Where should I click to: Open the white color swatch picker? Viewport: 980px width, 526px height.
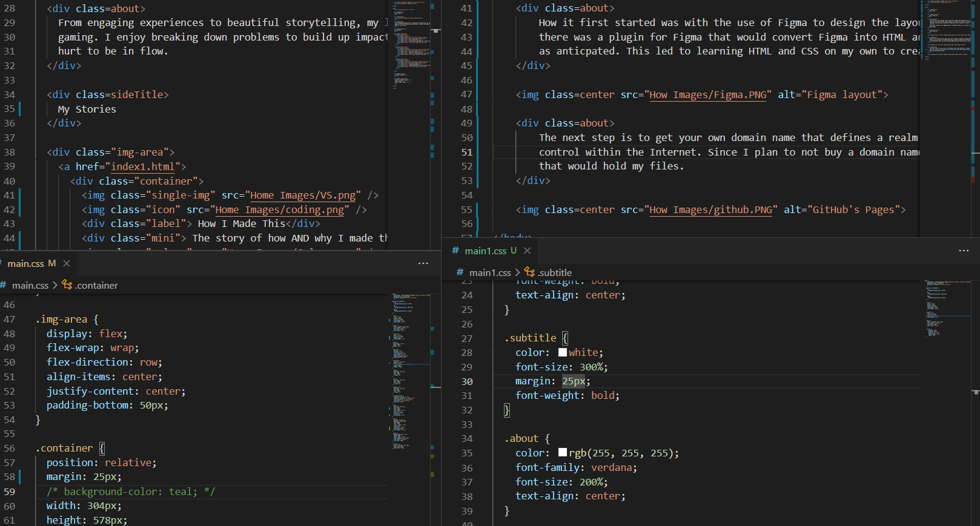coord(563,352)
